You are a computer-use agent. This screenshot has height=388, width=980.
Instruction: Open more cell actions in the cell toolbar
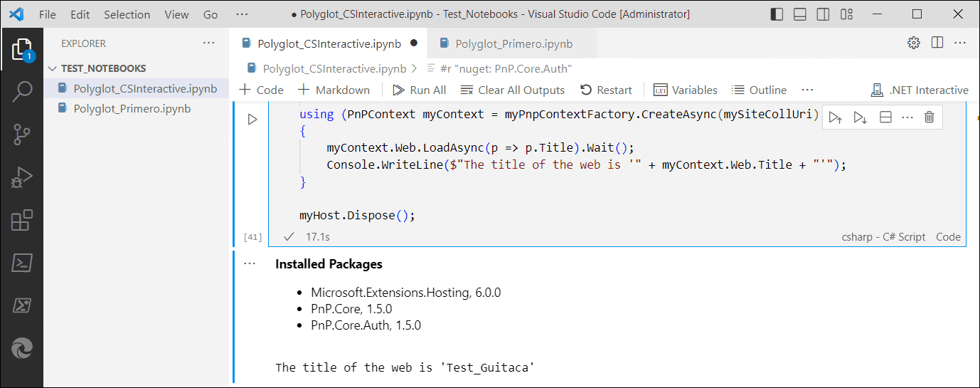907,117
